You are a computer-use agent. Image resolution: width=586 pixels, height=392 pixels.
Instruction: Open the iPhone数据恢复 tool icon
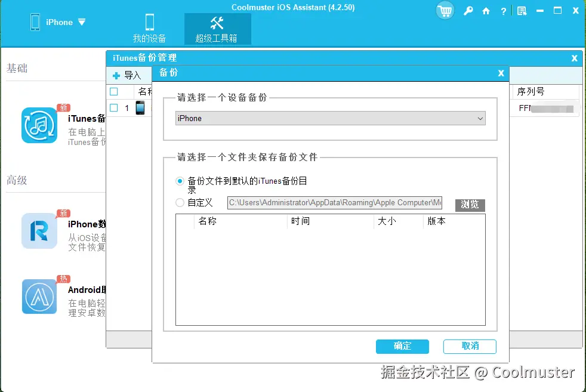coord(39,231)
